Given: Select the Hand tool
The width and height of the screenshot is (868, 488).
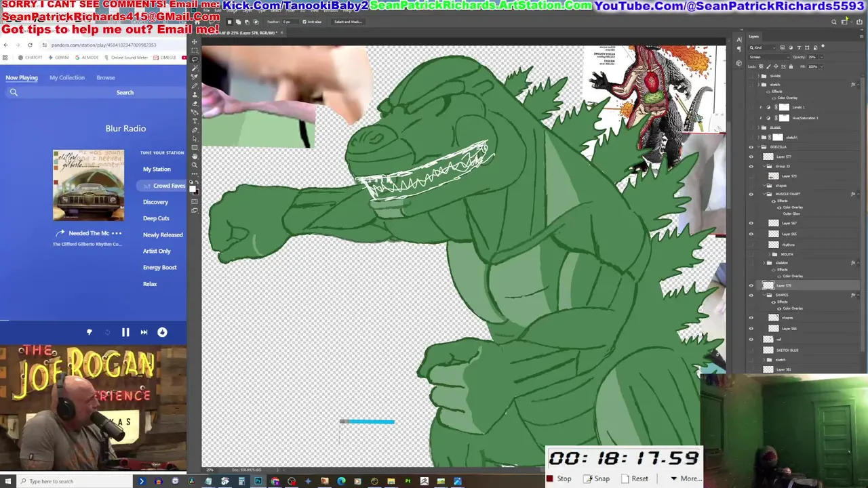Looking at the screenshot, I should coord(195,156).
